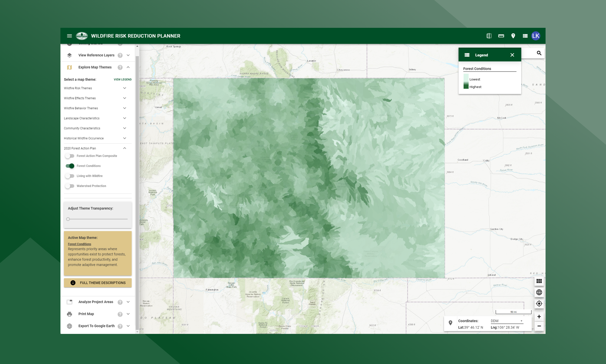Click the Forest Conditions legend color ramp
Screen dimensions: 606x364
pyautogui.click(x=466, y=81)
